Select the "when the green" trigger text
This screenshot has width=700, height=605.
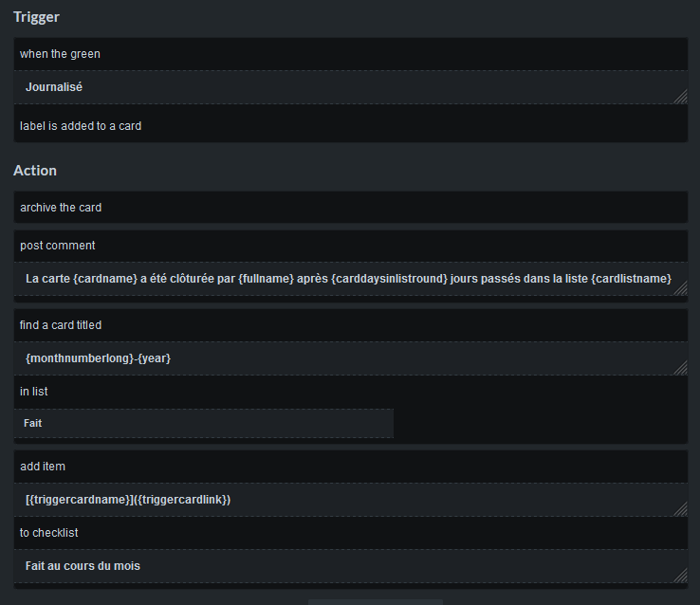click(x=60, y=54)
